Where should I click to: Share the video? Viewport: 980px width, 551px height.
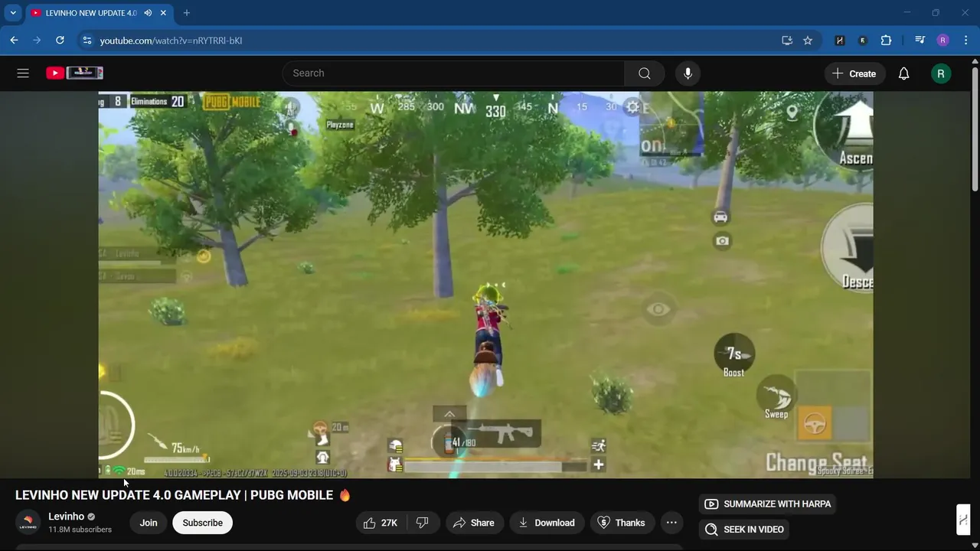pos(474,523)
